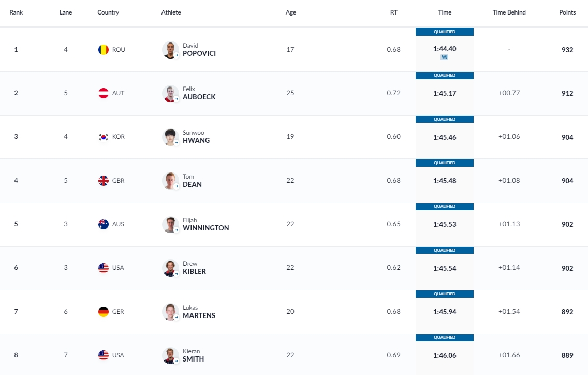This screenshot has width=588, height=375.
Task: Click the WJ record badge under 1:44.40
Action: (444, 57)
